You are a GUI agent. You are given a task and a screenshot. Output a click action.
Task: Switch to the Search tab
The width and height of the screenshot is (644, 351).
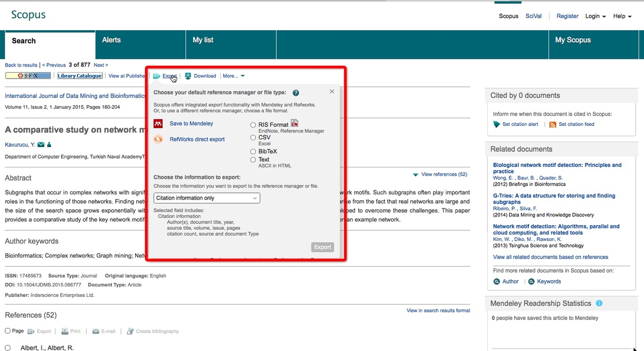50,45
